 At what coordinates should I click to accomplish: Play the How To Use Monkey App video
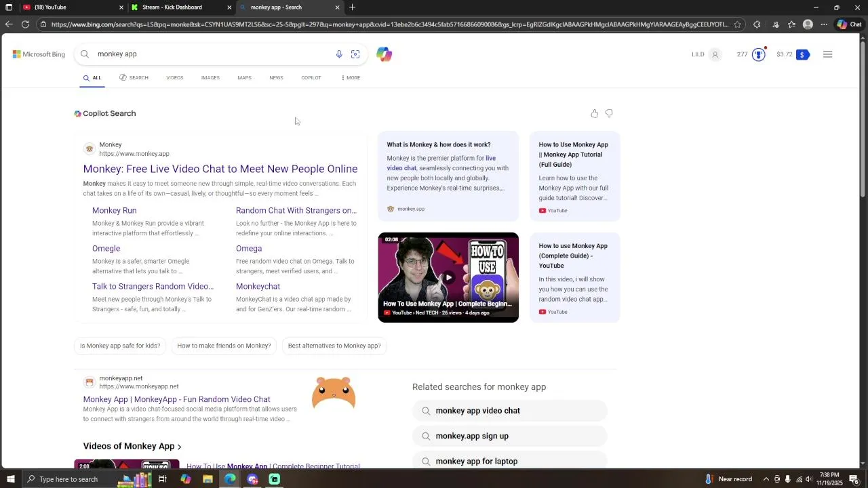point(448,277)
